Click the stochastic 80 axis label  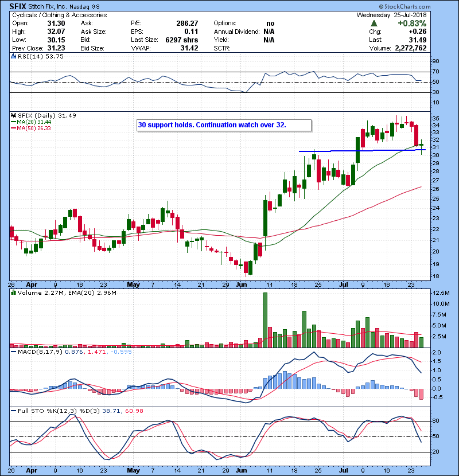(x=436, y=421)
